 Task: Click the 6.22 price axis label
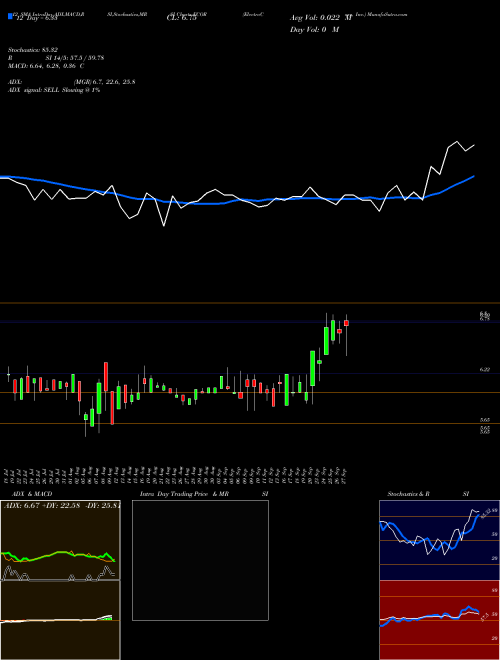pyautogui.click(x=485, y=370)
